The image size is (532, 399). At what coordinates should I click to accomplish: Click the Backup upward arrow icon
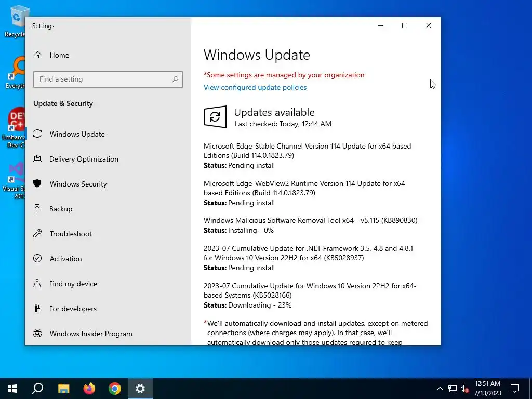coord(37,209)
